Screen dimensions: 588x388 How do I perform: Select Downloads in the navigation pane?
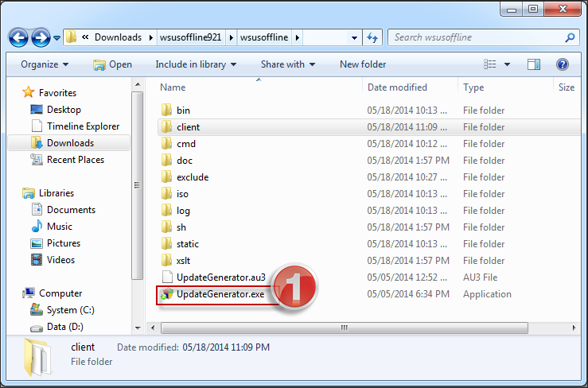71,143
